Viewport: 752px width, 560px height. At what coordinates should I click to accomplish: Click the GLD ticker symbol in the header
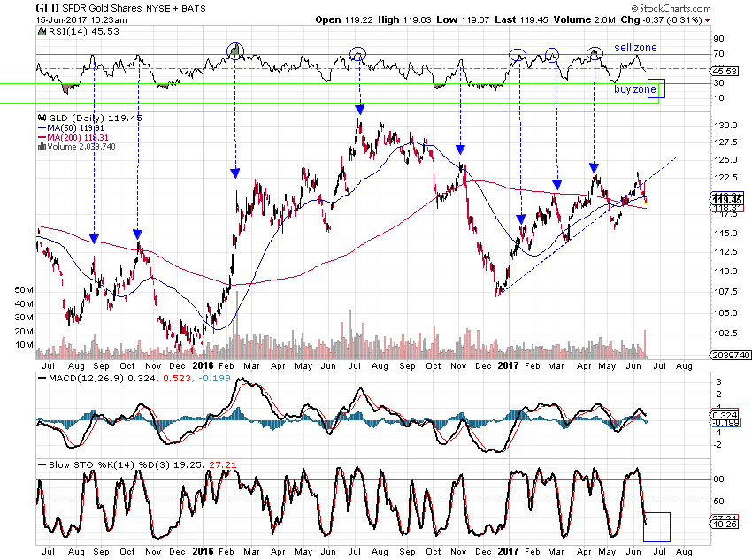click(x=48, y=9)
